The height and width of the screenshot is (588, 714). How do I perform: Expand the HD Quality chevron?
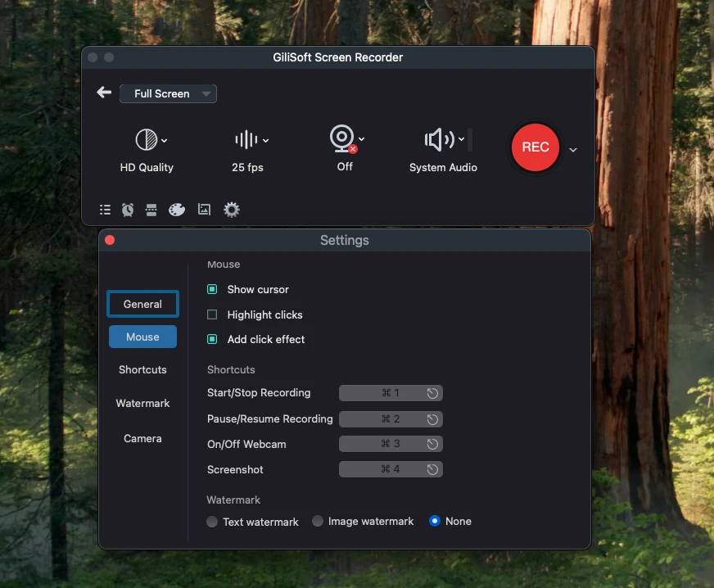click(165, 141)
